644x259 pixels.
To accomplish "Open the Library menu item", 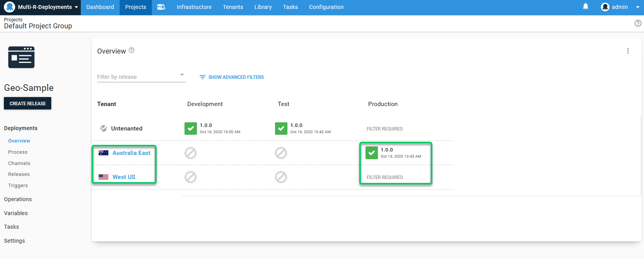I will coord(263,7).
